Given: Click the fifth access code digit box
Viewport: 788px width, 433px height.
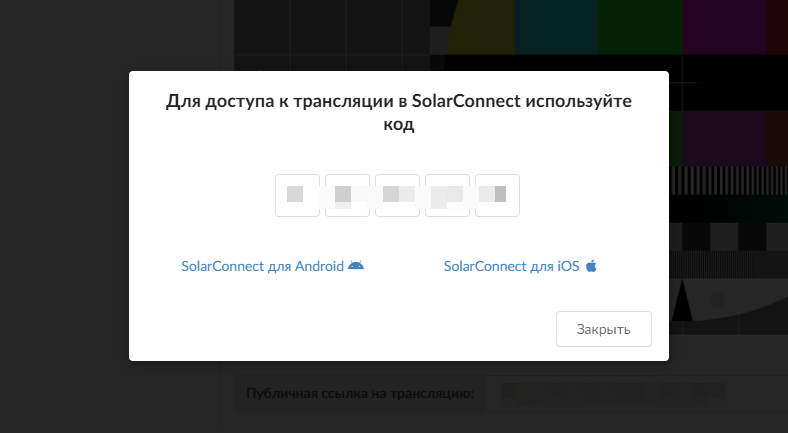Looking at the screenshot, I should (497, 195).
